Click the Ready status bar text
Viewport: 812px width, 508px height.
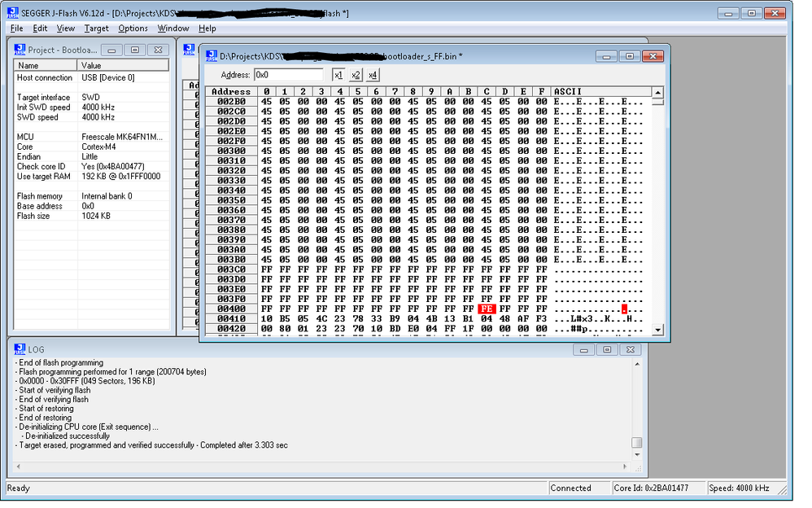pos(19,488)
